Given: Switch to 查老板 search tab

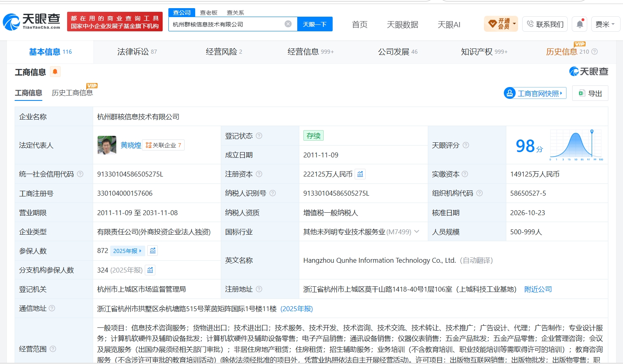Looking at the screenshot, I should [209, 13].
